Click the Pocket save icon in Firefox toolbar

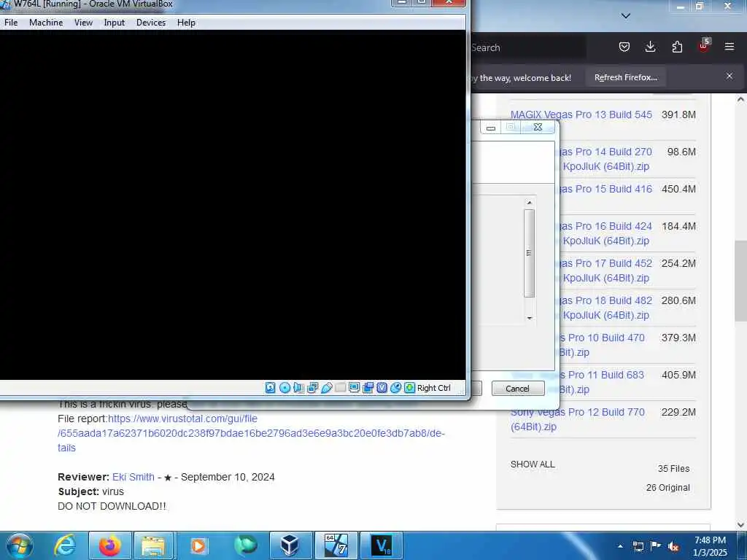click(x=624, y=47)
